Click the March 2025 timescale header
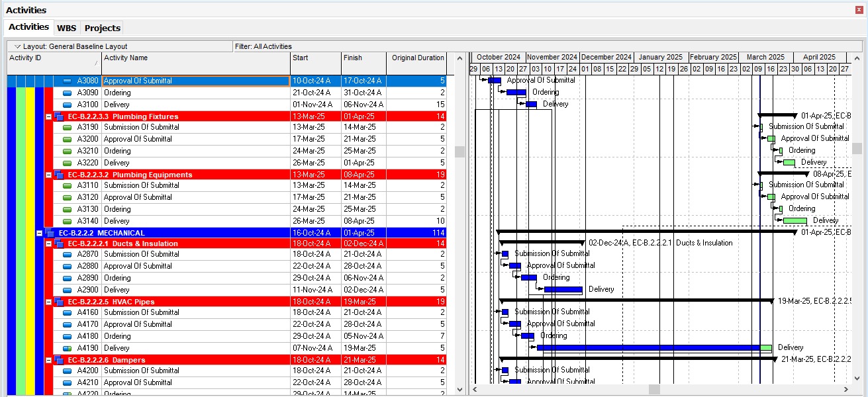The width and height of the screenshot is (868, 397). [766, 58]
